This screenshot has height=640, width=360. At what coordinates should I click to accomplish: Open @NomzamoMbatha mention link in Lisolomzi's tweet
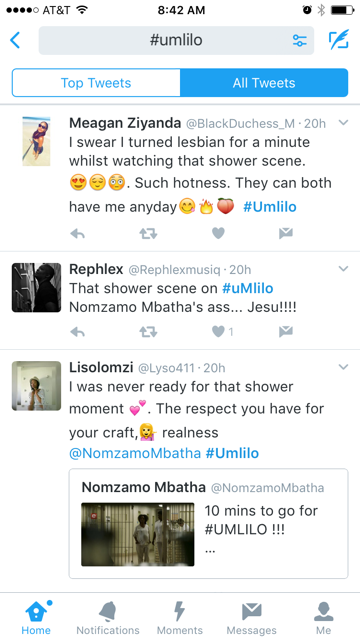pos(135,453)
